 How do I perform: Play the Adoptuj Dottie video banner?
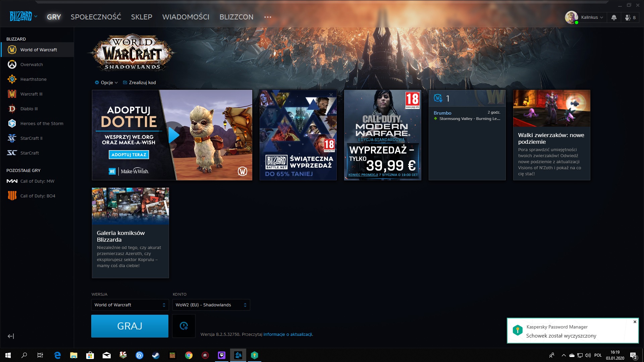[173, 135]
